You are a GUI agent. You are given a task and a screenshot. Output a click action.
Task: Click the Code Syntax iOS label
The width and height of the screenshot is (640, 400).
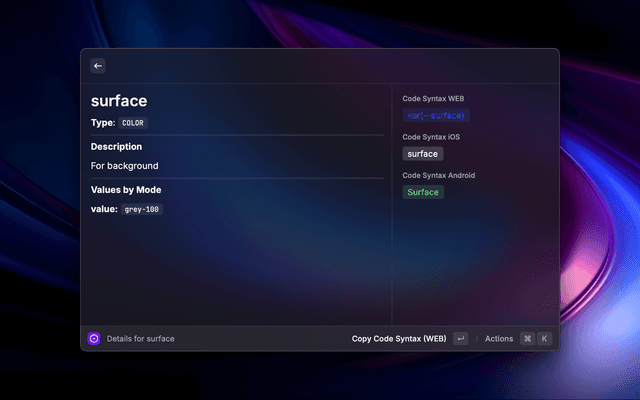(x=431, y=137)
